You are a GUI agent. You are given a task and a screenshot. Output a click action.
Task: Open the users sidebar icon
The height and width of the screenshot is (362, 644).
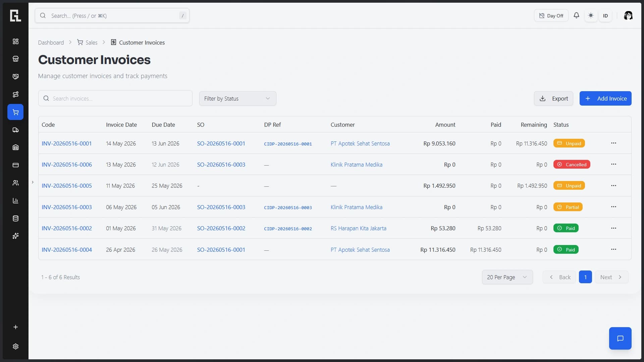tap(15, 183)
